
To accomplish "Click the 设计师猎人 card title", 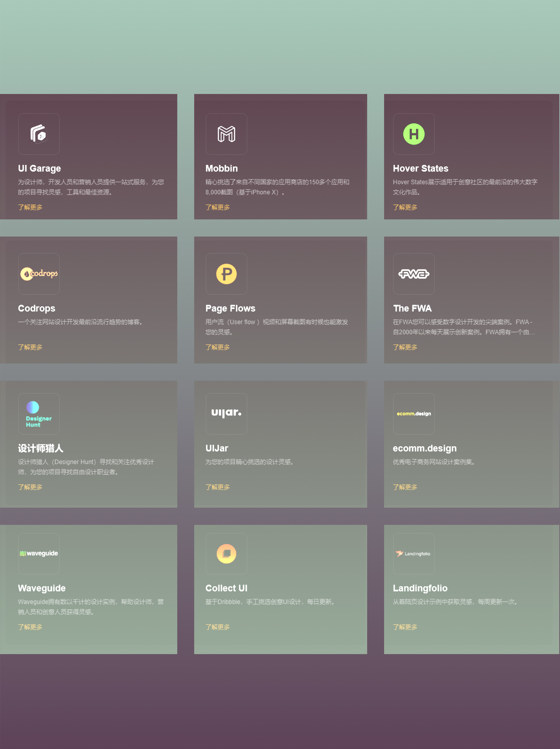I will coord(41,448).
